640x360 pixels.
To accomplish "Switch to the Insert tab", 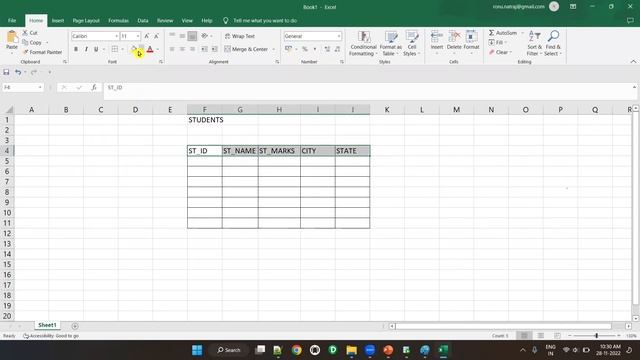I will point(58,20).
